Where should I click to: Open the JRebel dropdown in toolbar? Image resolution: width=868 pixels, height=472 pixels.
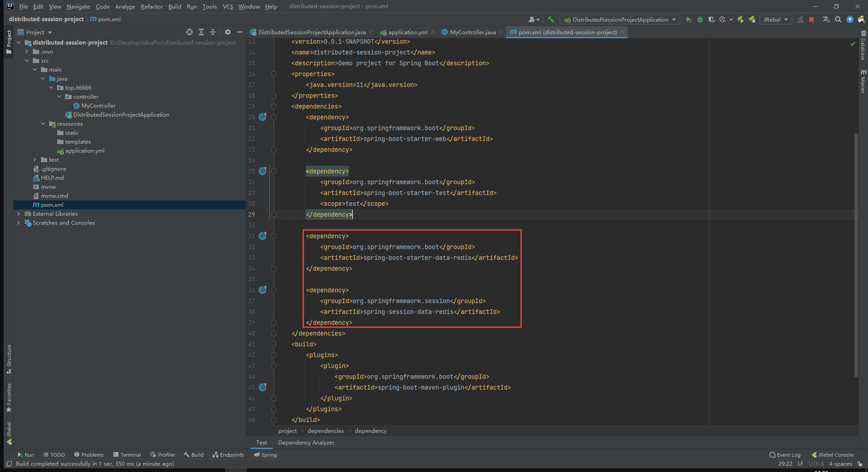(x=776, y=19)
